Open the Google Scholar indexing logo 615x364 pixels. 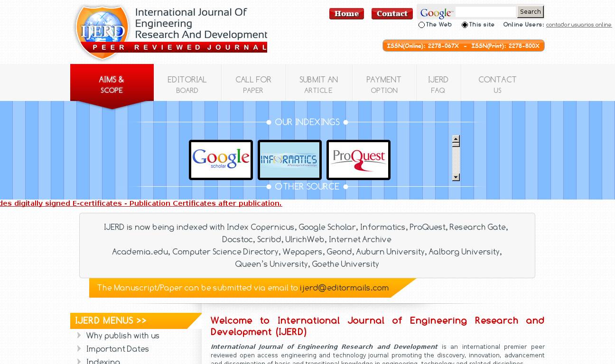tap(221, 160)
